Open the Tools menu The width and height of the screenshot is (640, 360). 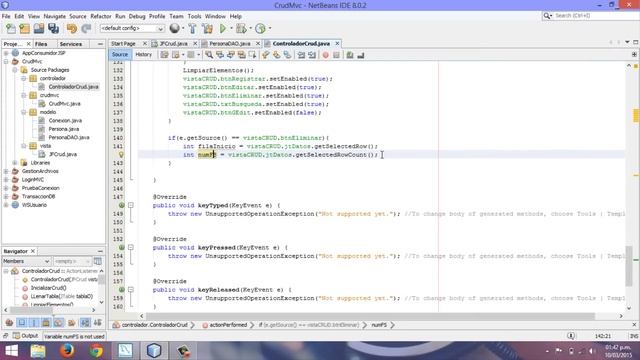click(194, 16)
